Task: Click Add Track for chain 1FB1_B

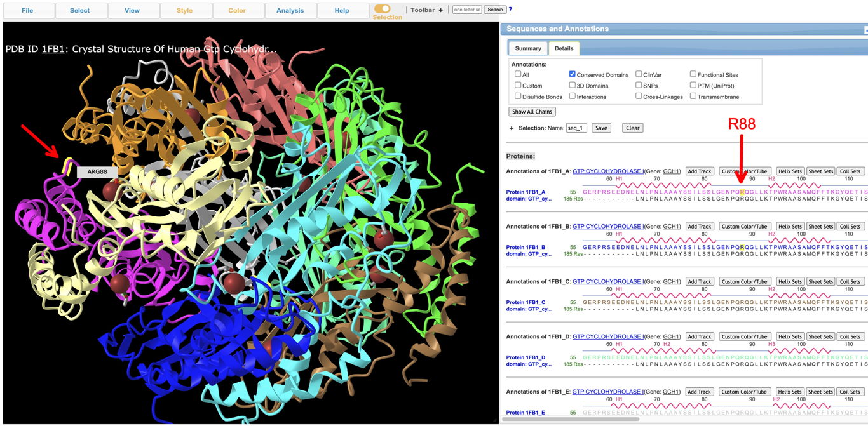Action: (x=699, y=227)
